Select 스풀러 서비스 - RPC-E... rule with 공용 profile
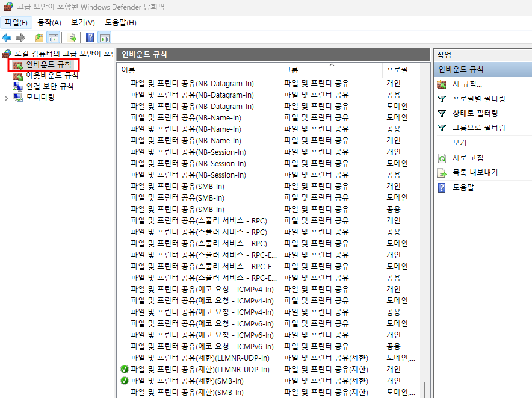532x398 pixels. tap(269, 278)
